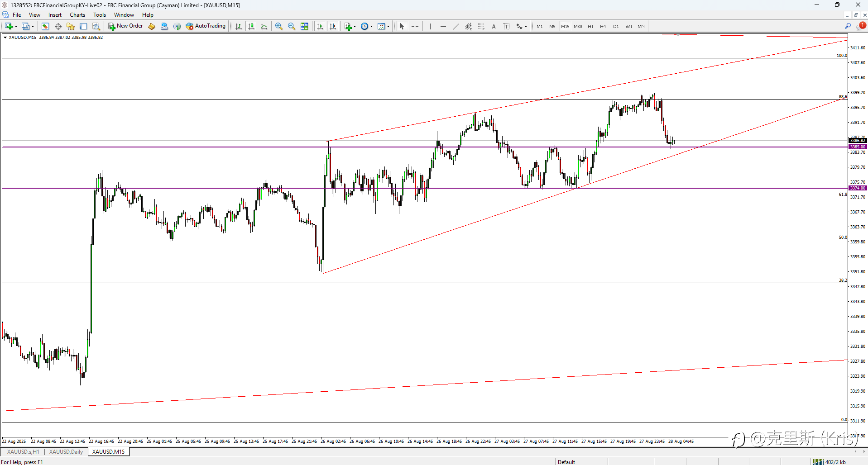Draw a trendline with the trendline tool

click(456, 26)
